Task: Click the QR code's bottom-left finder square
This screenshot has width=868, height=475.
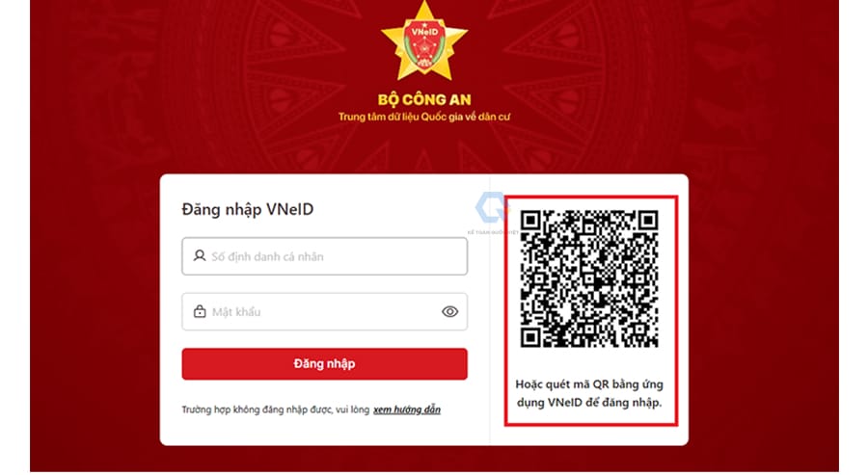Action: click(530, 337)
